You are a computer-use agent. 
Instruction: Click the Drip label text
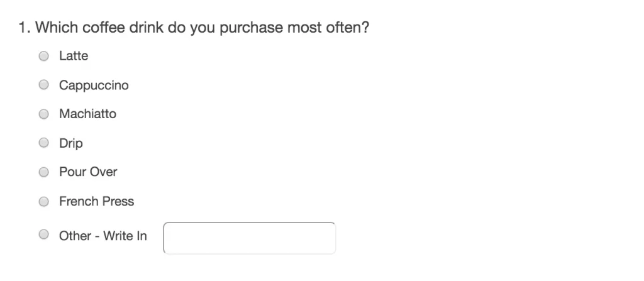tap(71, 143)
